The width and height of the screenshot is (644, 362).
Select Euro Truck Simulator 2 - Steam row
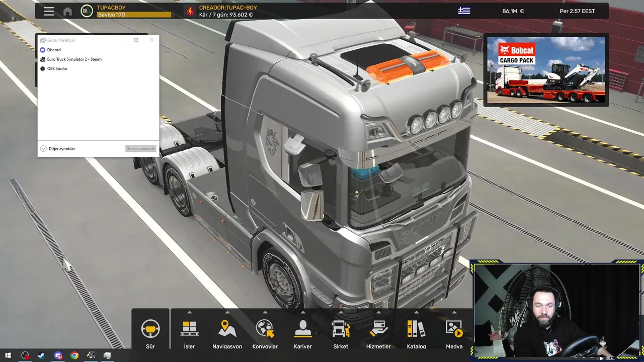[98, 59]
